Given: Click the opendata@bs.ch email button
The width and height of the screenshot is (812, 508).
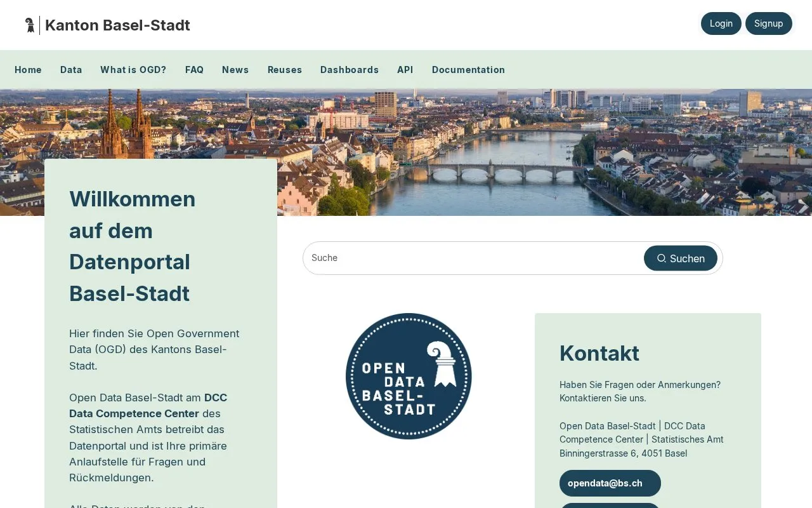Looking at the screenshot, I should pos(610,483).
